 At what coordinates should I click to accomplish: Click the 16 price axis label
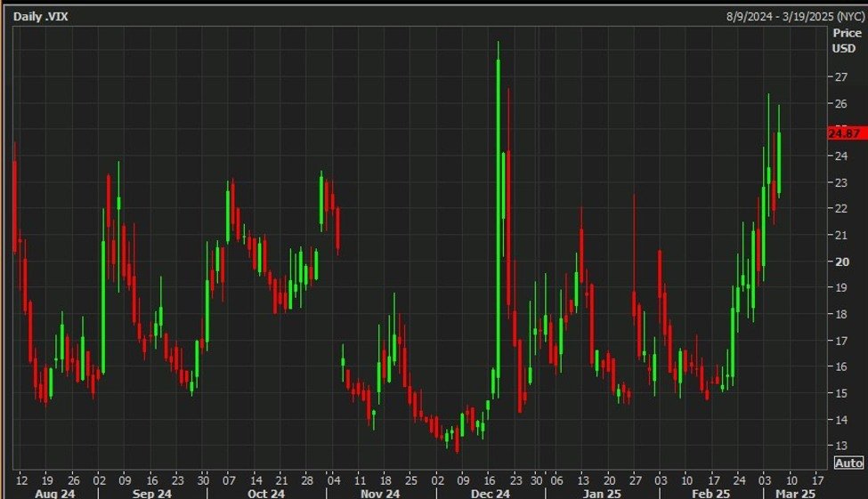(840, 366)
